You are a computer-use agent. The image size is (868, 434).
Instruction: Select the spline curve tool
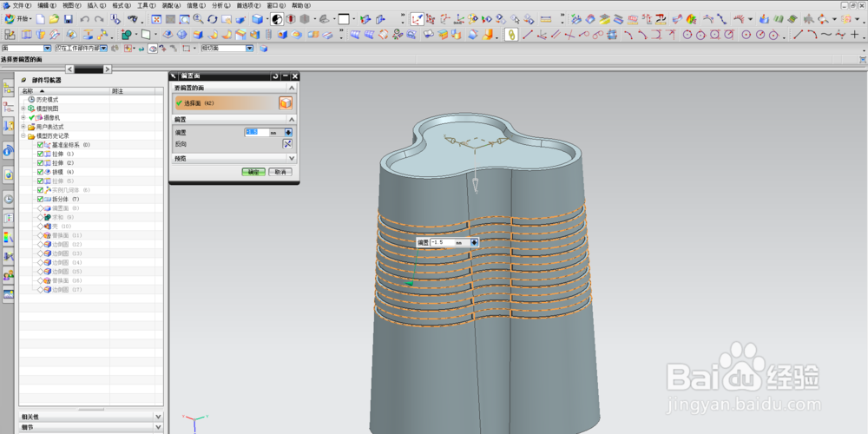826,35
